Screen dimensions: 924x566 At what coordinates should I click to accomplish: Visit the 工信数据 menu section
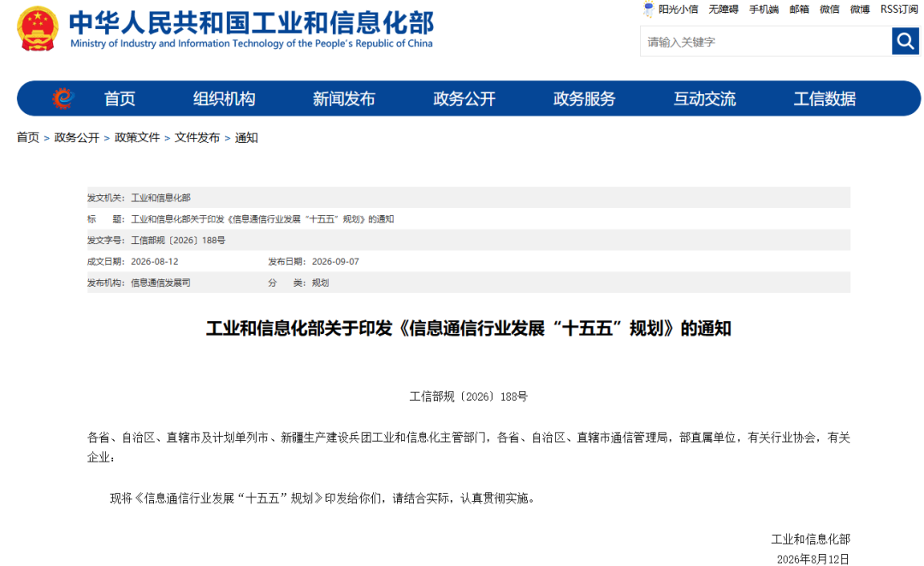(x=825, y=98)
